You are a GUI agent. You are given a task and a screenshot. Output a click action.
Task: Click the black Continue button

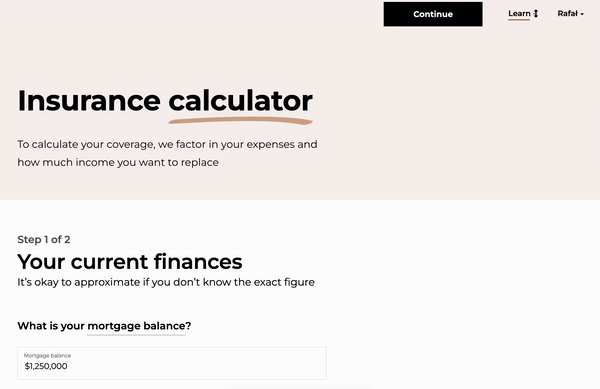pos(433,14)
